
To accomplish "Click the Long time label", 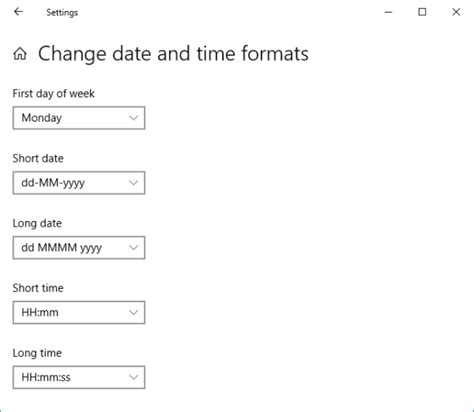I will click(x=37, y=353).
